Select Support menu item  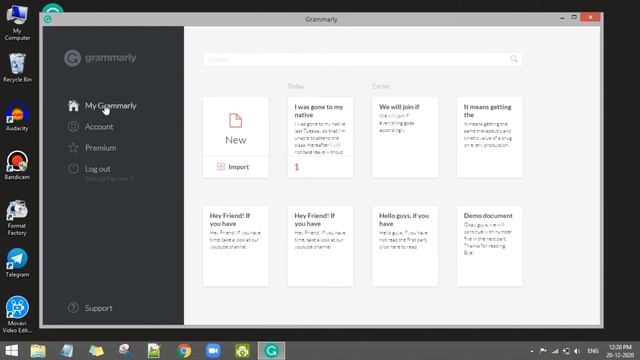90,308
